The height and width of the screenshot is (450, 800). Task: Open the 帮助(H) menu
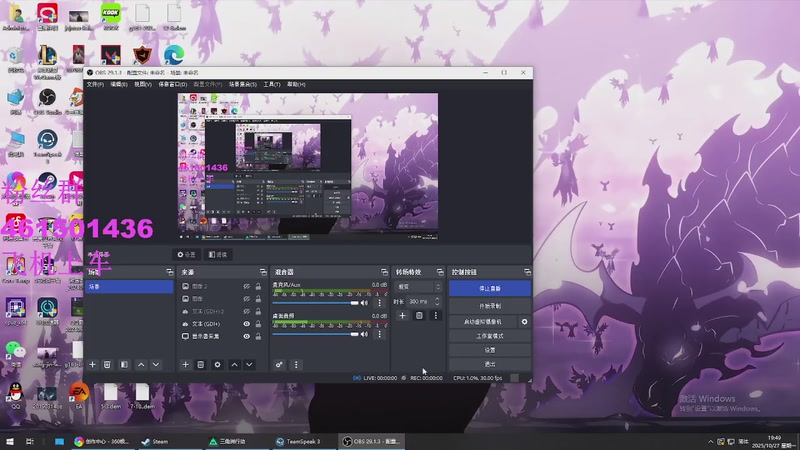point(296,84)
